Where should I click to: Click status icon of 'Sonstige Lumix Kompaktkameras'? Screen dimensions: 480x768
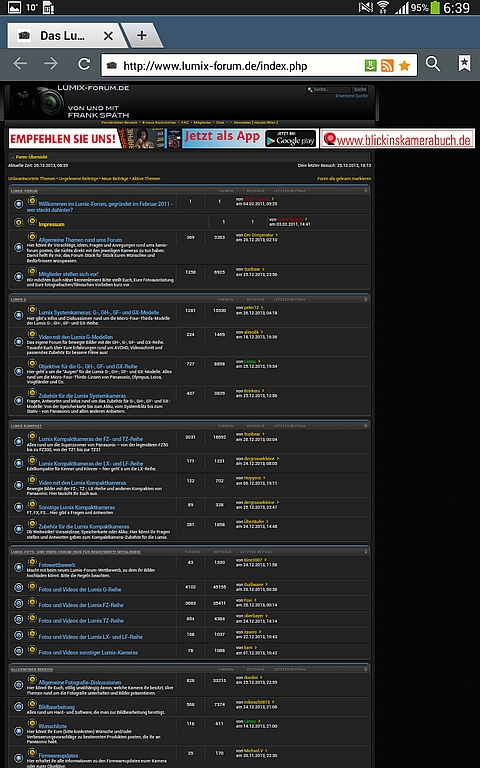point(19,507)
